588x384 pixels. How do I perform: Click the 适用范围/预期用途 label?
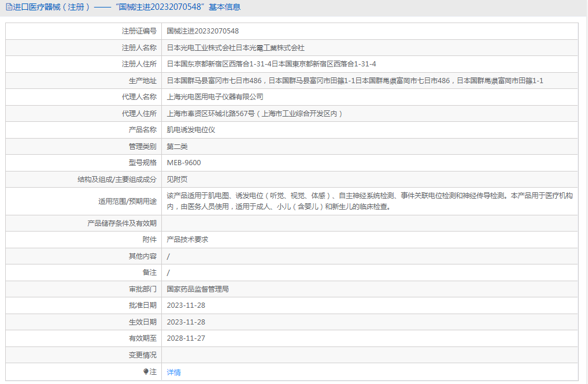point(127,201)
